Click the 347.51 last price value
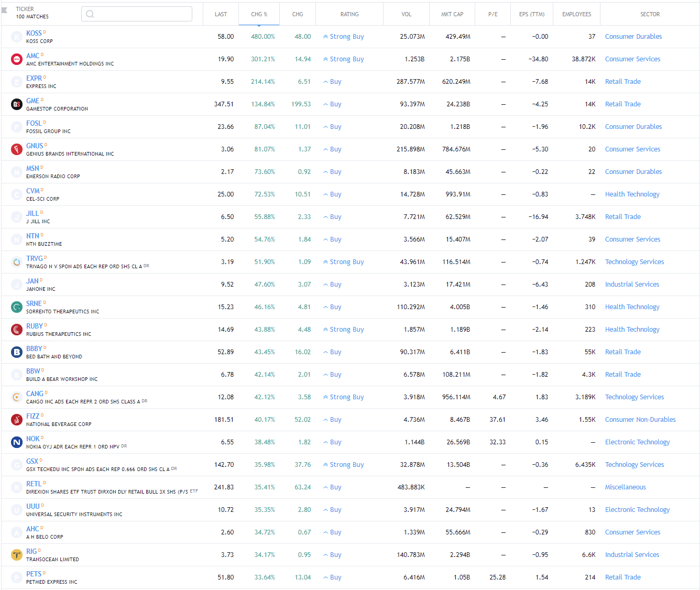This screenshot has width=700, height=590. click(224, 104)
